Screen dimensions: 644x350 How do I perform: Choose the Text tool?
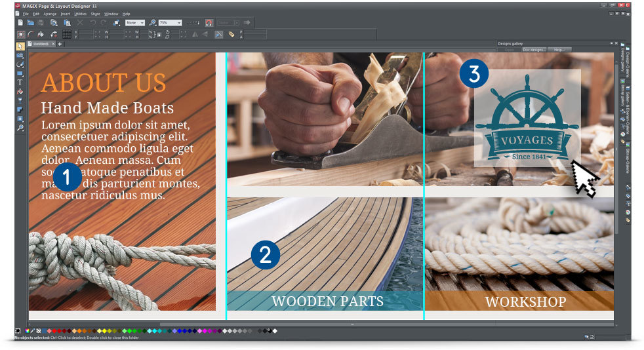(x=20, y=83)
